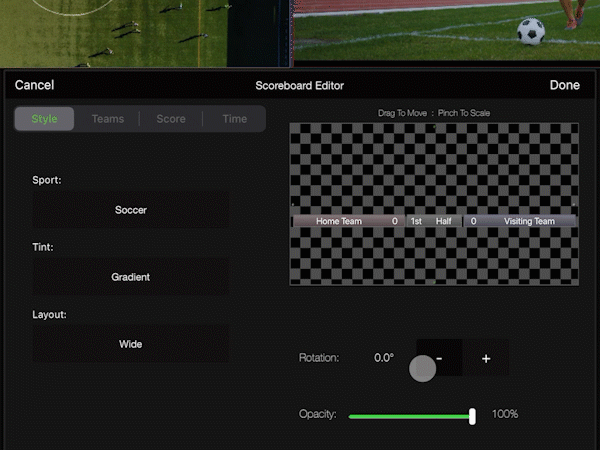Select Visiting Team name in scoreboard preview
The image size is (600, 450).
coord(529,221)
